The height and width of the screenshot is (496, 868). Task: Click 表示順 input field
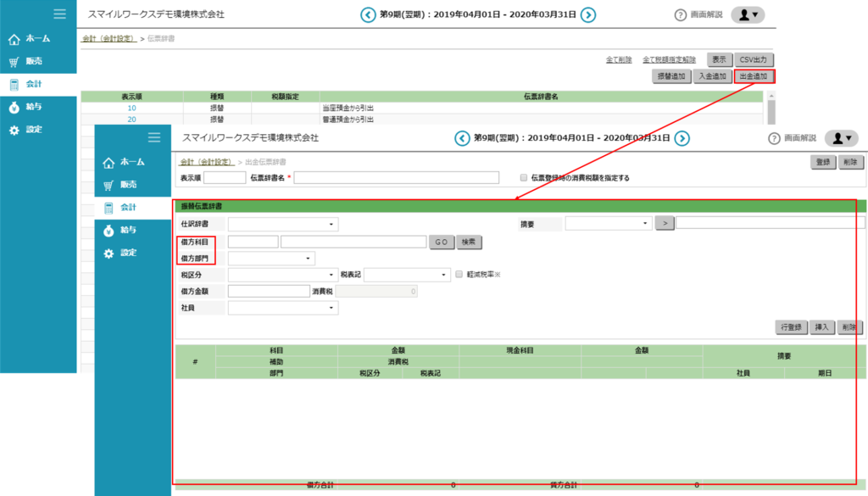(225, 178)
